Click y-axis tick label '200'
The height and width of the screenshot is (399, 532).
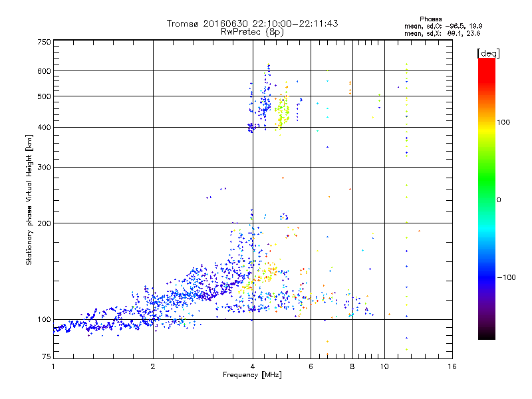click(x=44, y=223)
